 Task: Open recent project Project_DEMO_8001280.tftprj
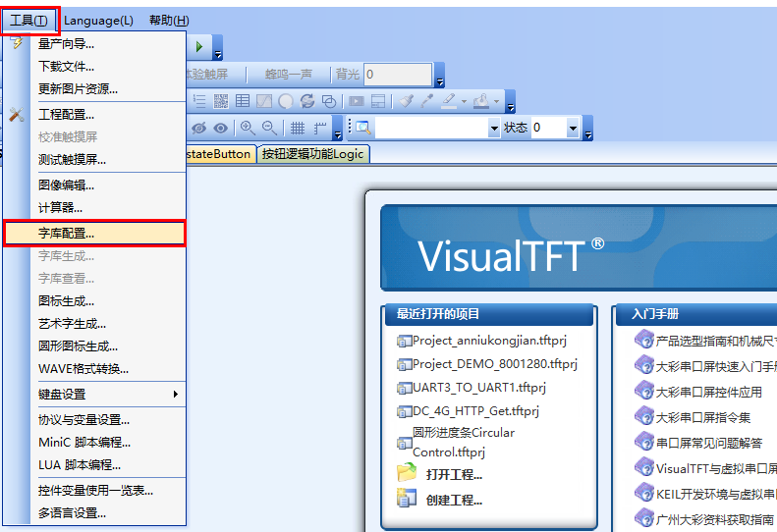[x=495, y=364]
